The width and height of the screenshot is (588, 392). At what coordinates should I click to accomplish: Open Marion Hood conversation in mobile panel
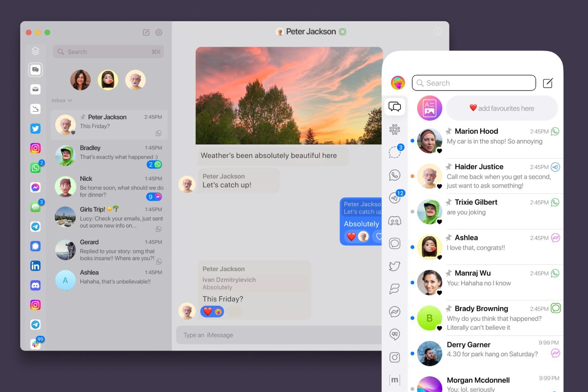485,140
